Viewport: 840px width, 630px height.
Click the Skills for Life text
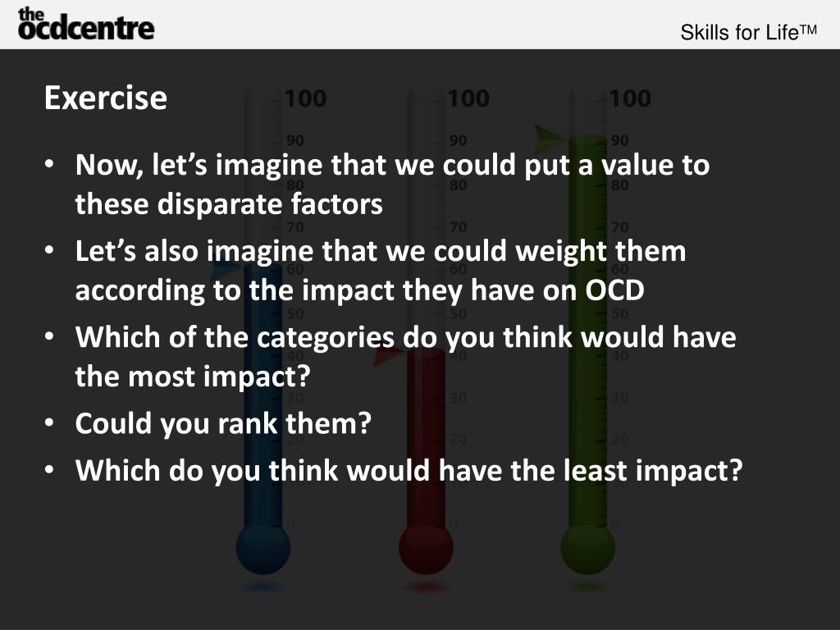coord(748,32)
